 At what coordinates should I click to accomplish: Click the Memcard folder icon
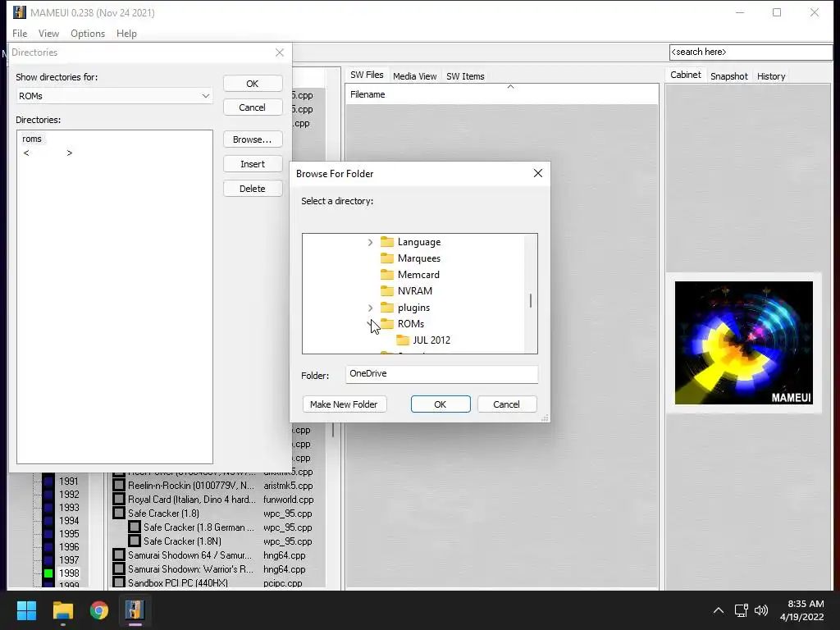(387, 275)
